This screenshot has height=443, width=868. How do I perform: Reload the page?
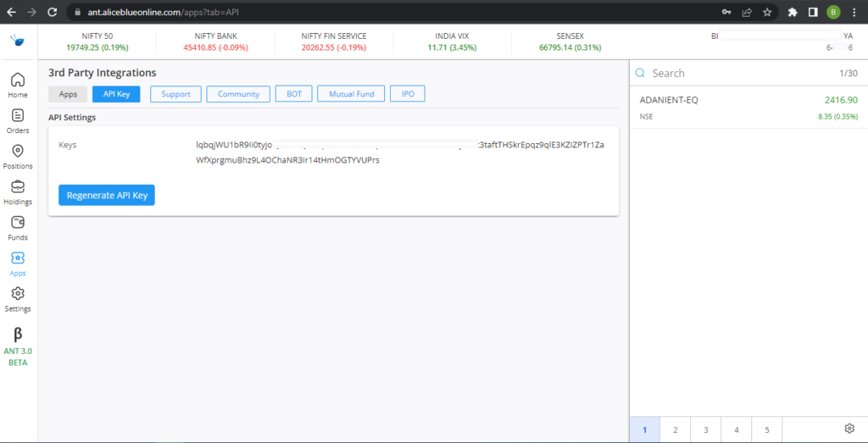[x=53, y=12]
